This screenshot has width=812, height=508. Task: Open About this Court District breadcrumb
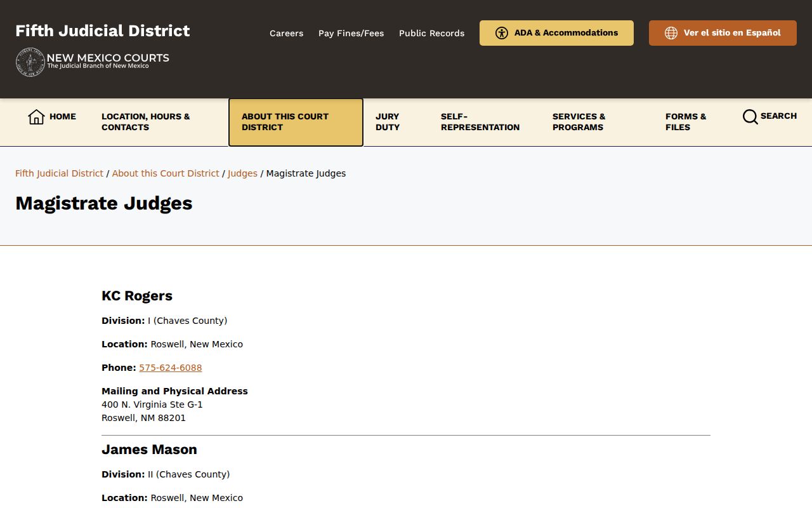point(166,173)
